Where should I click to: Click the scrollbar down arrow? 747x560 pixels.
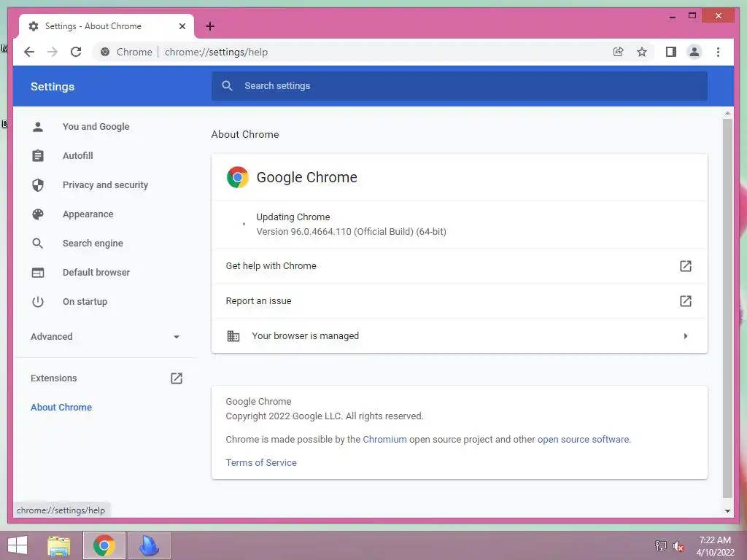pyautogui.click(x=727, y=511)
